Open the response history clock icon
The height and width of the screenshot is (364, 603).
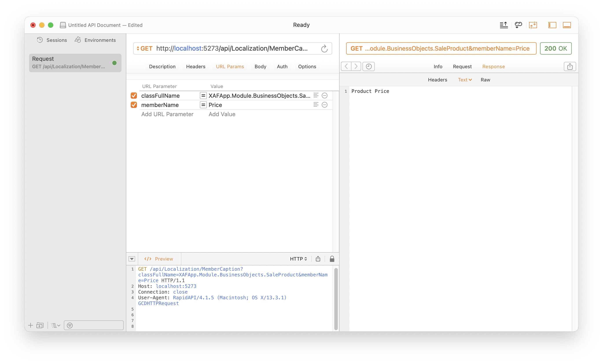[x=369, y=66]
